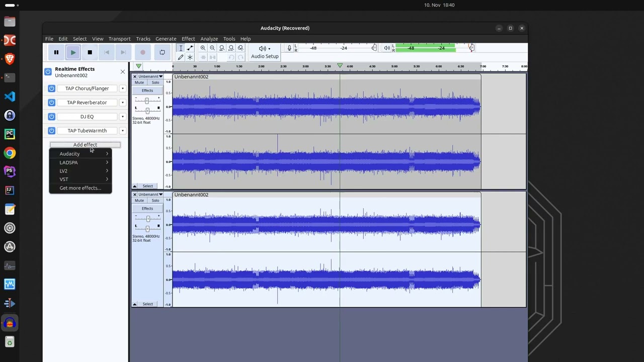Select the Draw (pencil) tool
The image size is (644, 362).
[x=181, y=57]
